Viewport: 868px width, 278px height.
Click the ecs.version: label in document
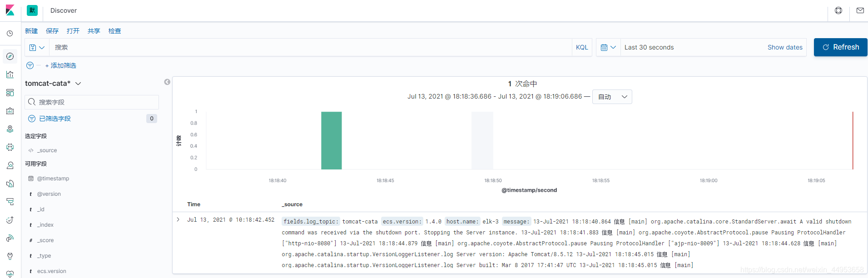click(402, 222)
